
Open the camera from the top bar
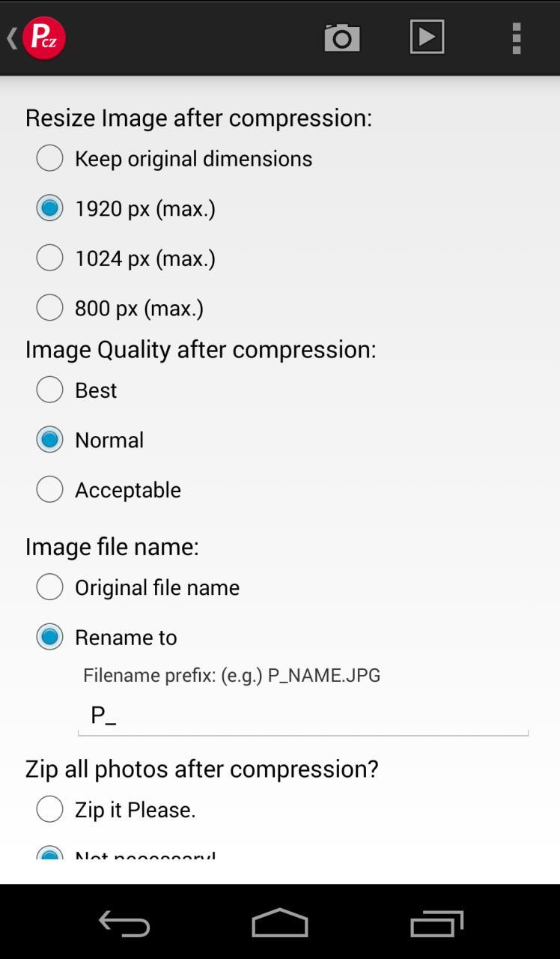pos(342,37)
